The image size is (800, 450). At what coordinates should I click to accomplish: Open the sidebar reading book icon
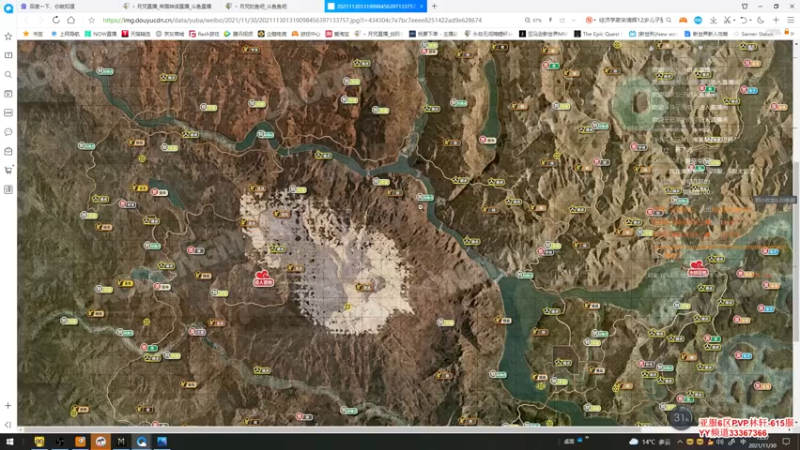[8, 55]
